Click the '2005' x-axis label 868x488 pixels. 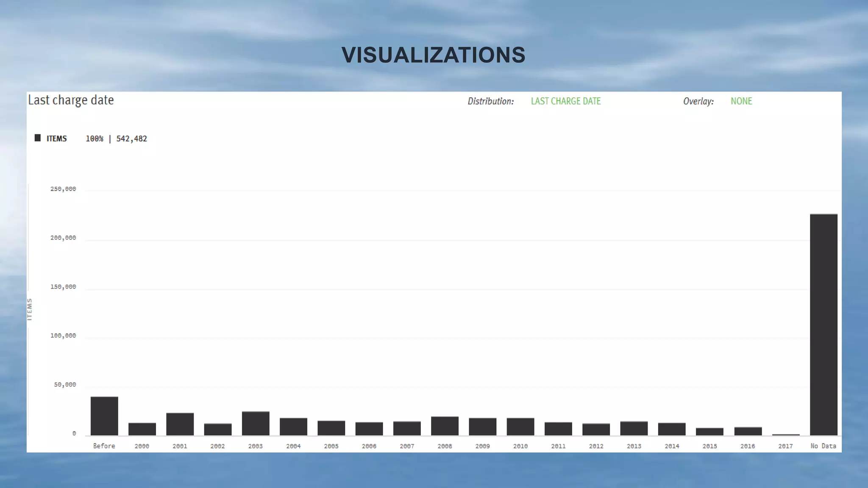coord(331,446)
